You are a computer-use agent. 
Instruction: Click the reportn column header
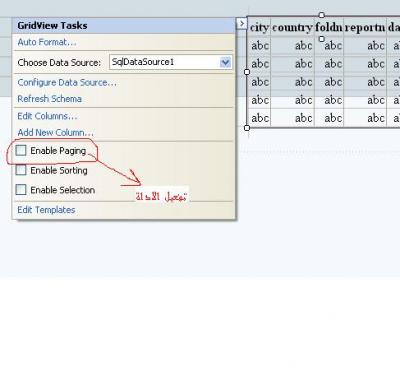point(365,27)
